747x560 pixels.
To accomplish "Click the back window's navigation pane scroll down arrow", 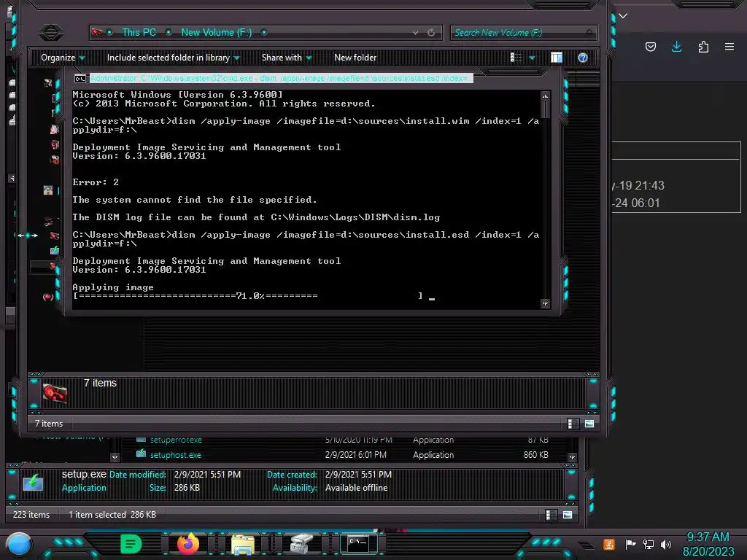I will 115,458.
